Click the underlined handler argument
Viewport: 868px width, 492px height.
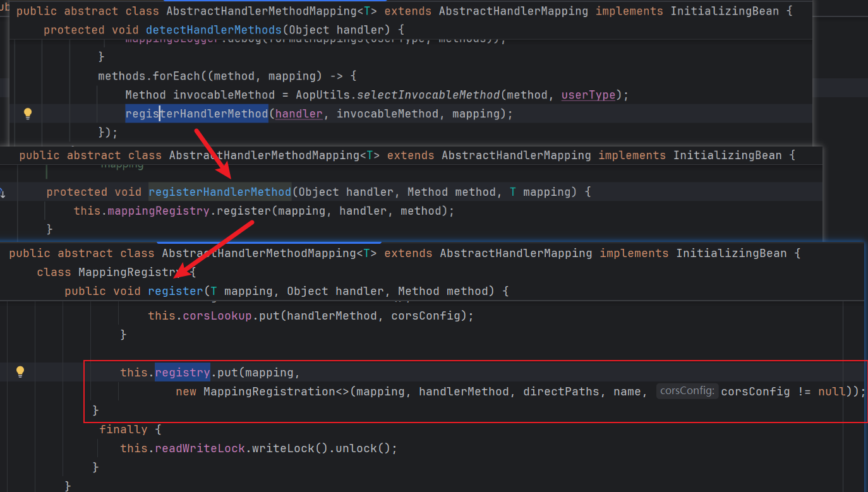(299, 114)
